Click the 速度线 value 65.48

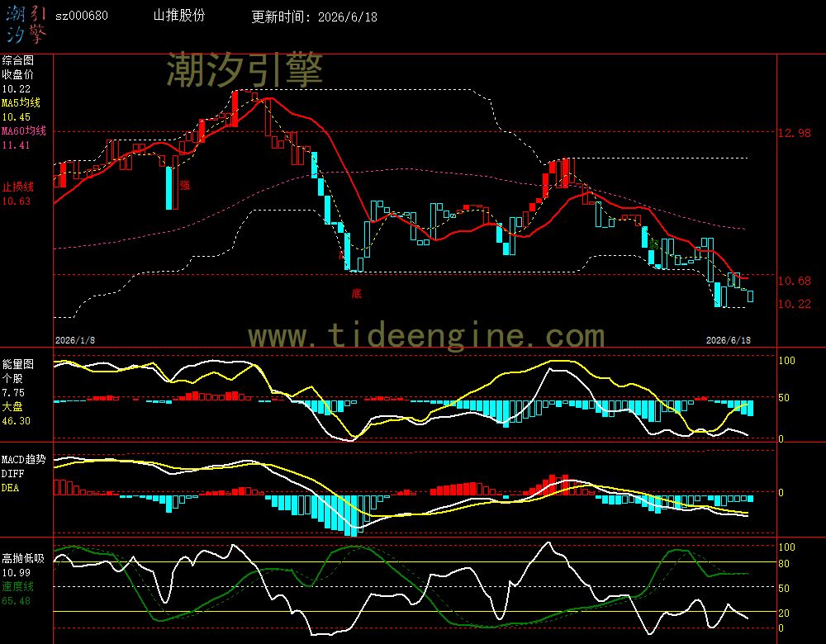tap(17, 601)
